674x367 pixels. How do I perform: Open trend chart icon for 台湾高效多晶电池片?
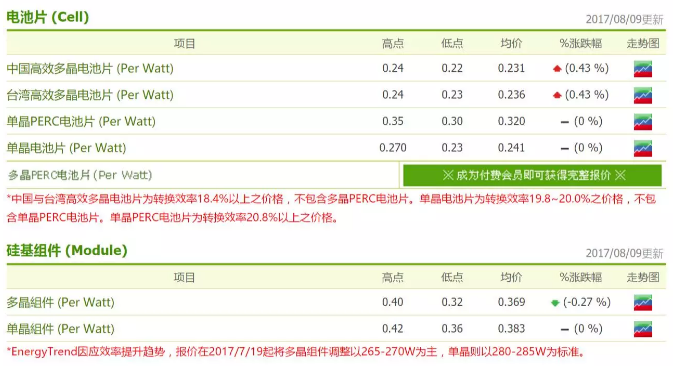[x=643, y=95]
